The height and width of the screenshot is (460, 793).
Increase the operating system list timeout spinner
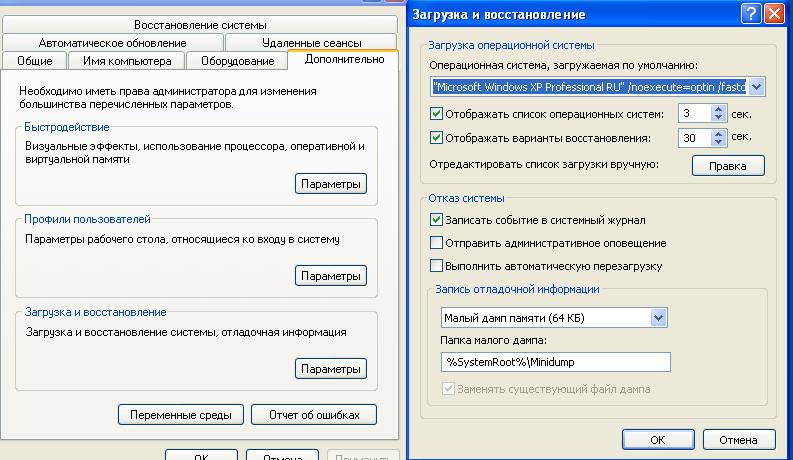[x=718, y=109]
